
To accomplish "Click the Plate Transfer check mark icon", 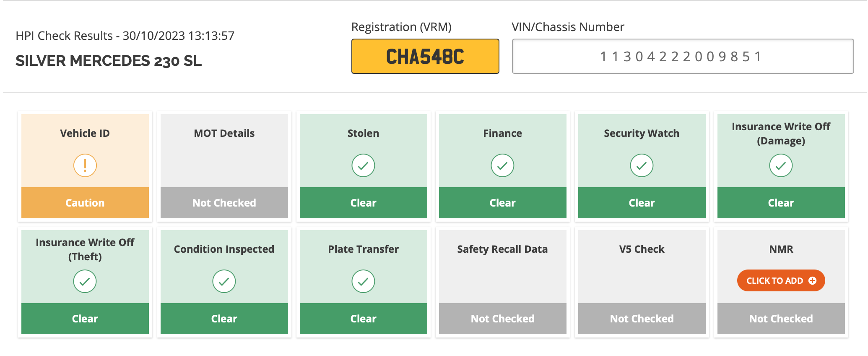I will pos(363,281).
